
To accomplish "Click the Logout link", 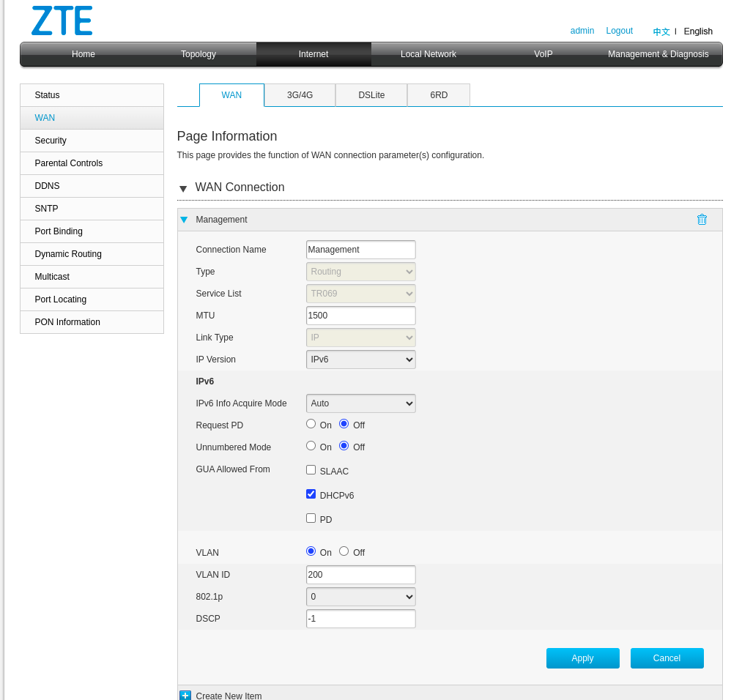I will [619, 31].
